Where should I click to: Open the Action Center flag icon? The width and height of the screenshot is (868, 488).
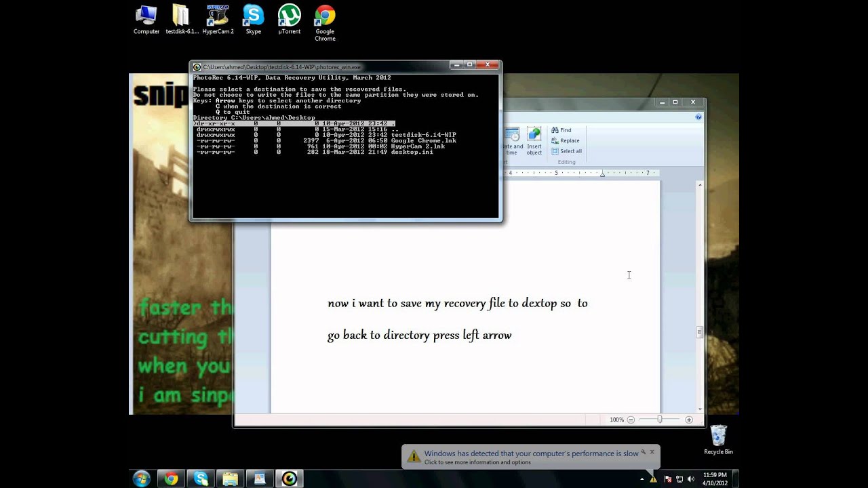(667, 479)
